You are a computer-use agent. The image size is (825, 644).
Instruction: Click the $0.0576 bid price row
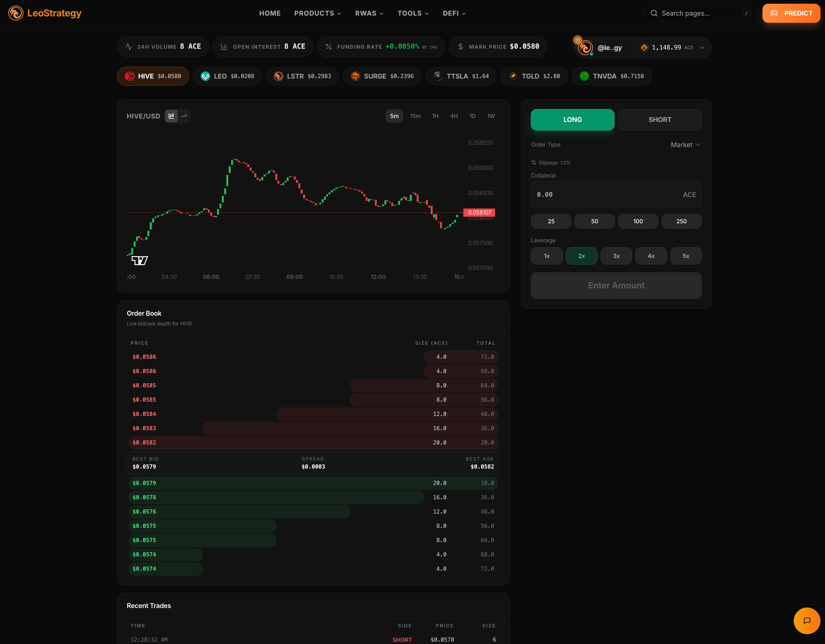click(313, 511)
